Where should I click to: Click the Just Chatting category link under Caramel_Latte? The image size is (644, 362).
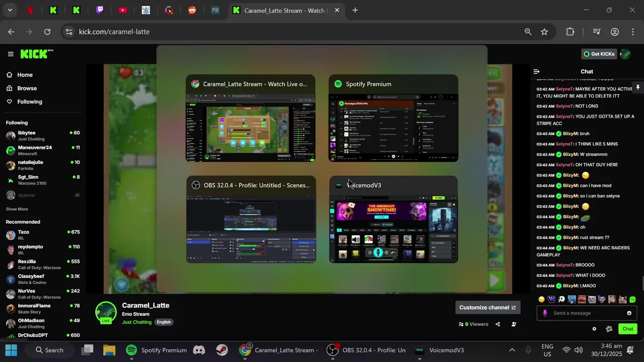(136, 322)
